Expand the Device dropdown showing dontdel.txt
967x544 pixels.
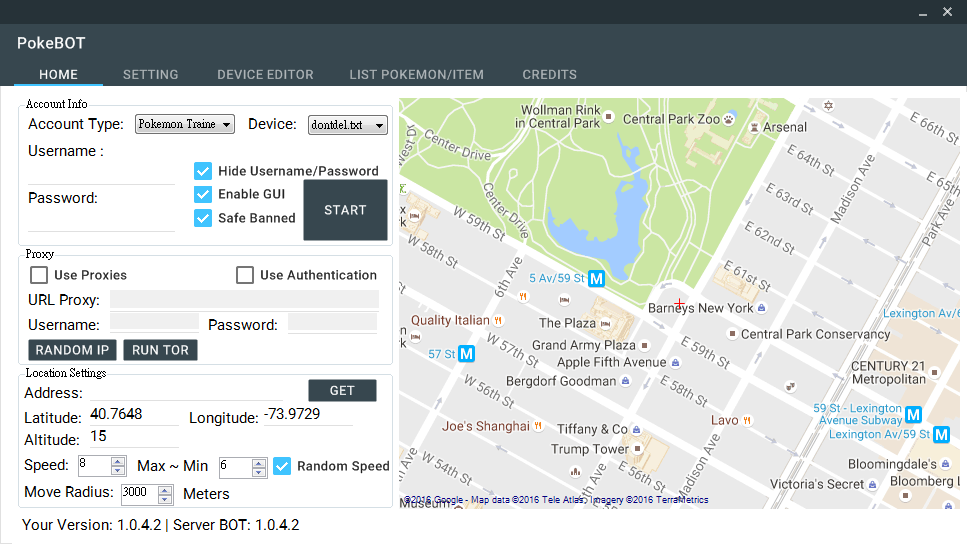point(347,125)
